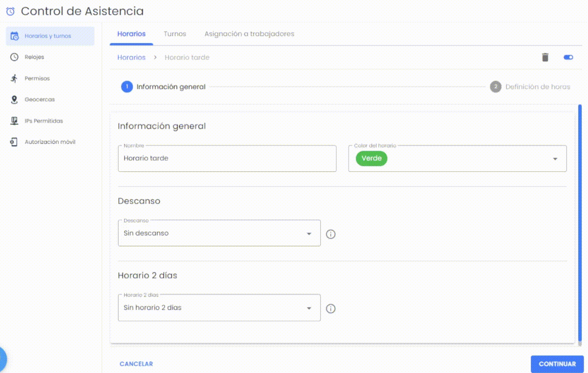The height and width of the screenshot is (373, 588).
Task: Open Relojes section in sidebar
Action: coord(50,57)
